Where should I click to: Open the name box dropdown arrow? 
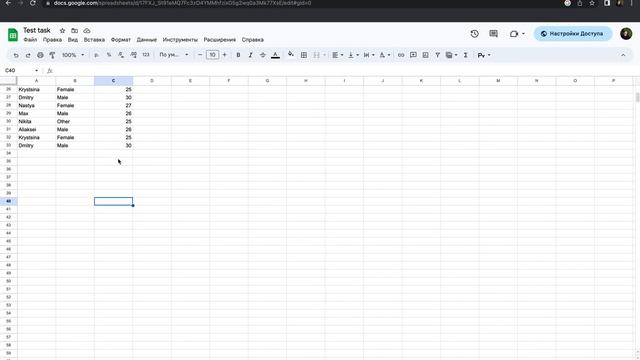[x=36, y=71]
